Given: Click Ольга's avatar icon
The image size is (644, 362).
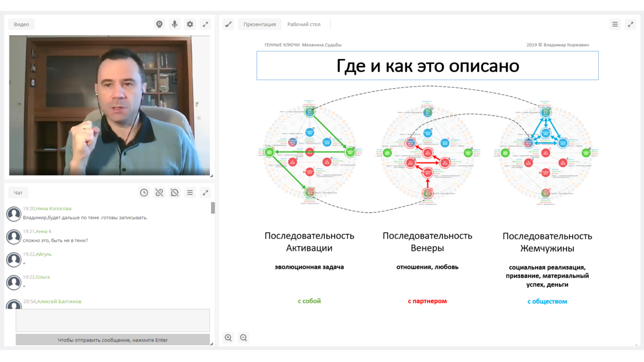Looking at the screenshot, I should pos(14,283).
